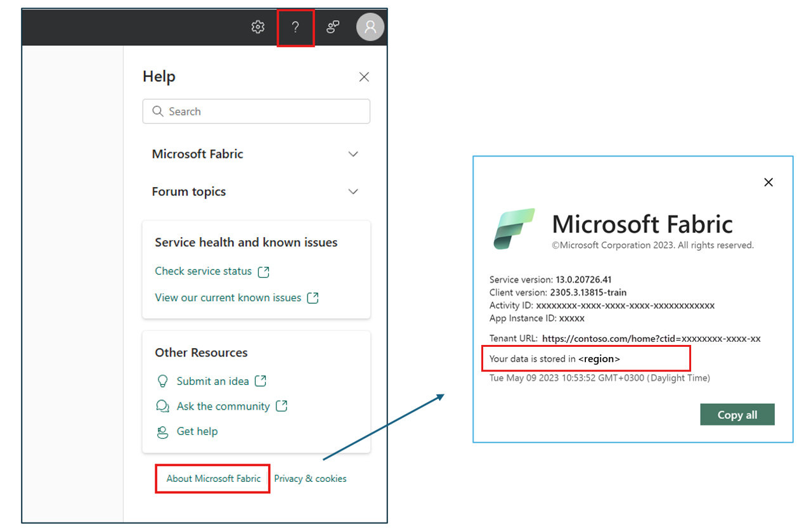Select the Forum topics heading
Viewport: 804px width, 532px height.
coord(189,191)
